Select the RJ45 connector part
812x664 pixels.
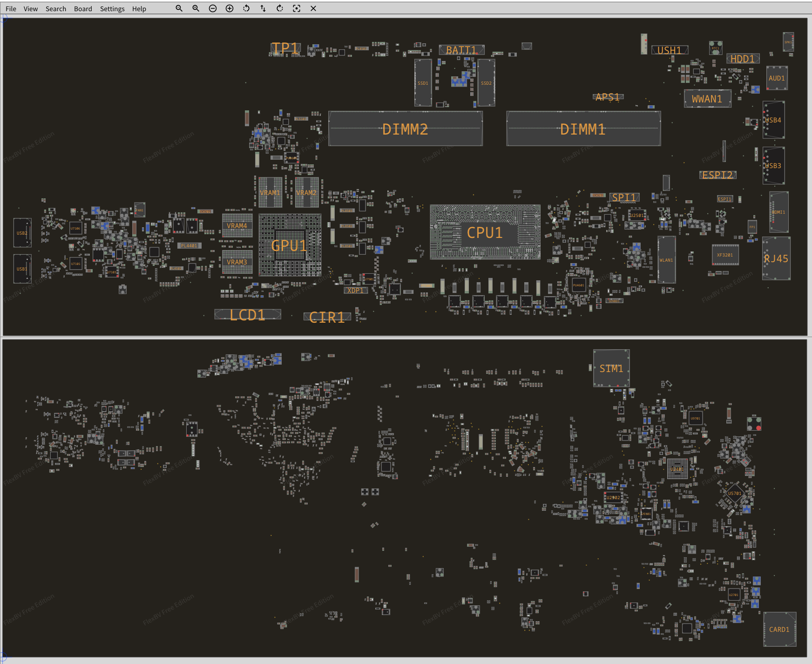click(776, 258)
